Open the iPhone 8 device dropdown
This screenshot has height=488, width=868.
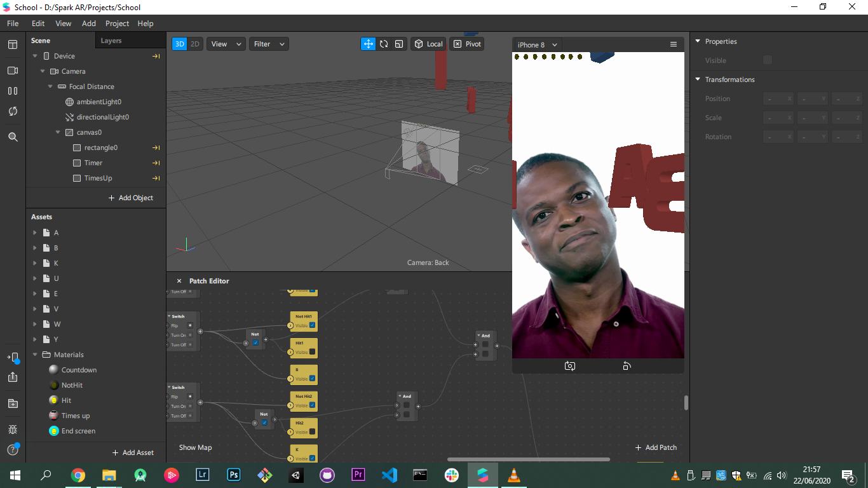(x=537, y=44)
